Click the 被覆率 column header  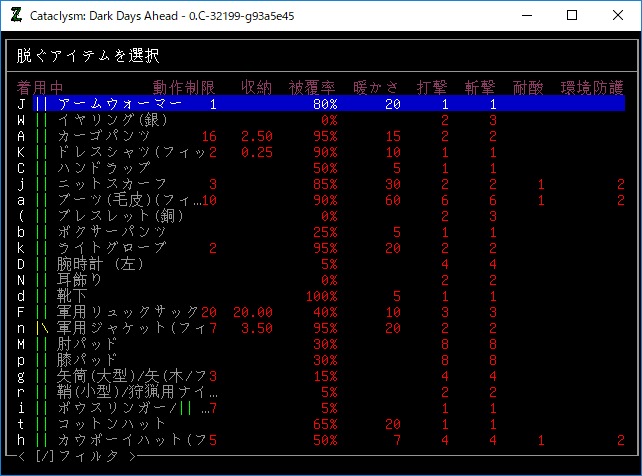click(x=312, y=88)
